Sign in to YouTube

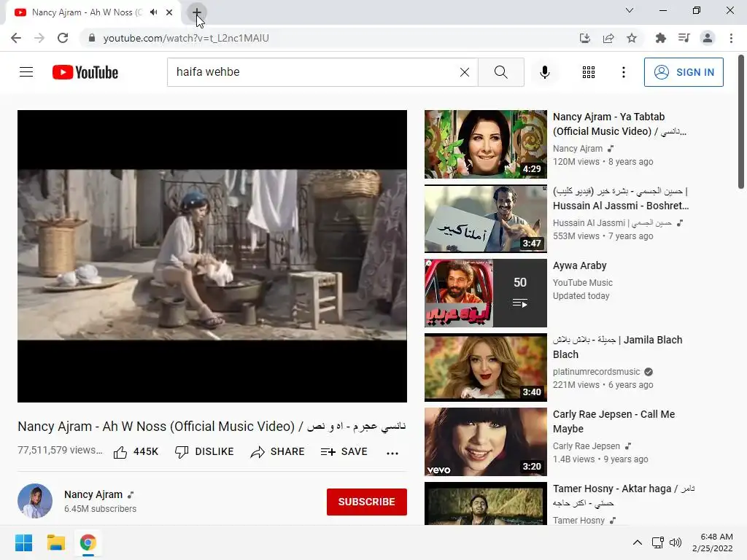click(684, 72)
